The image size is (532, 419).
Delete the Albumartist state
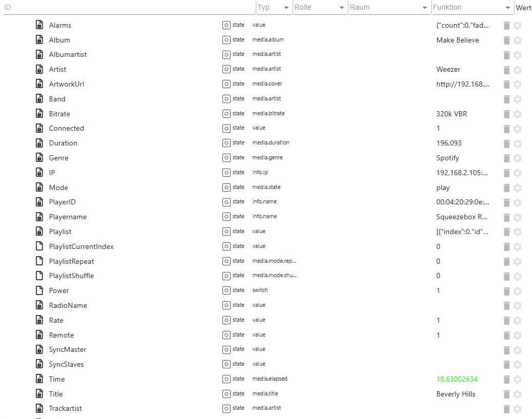click(x=506, y=55)
